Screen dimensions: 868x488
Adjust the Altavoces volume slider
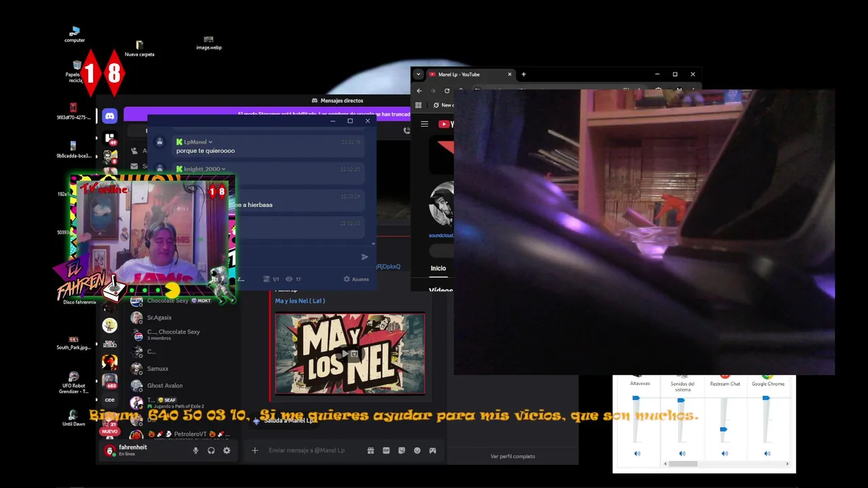coord(636,399)
